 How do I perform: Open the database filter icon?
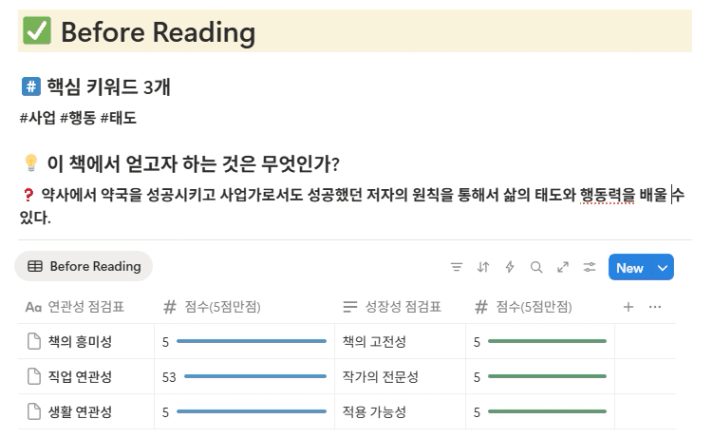[457, 268]
